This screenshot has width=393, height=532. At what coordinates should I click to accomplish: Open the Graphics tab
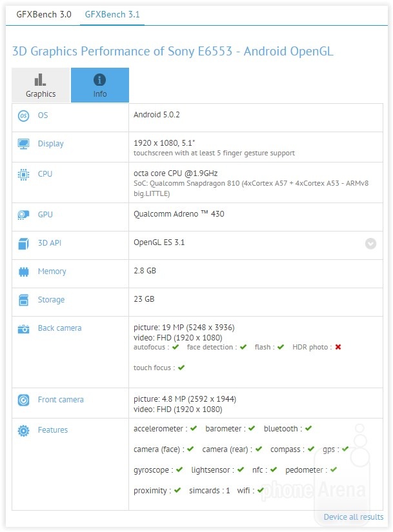(x=41, y=85)
